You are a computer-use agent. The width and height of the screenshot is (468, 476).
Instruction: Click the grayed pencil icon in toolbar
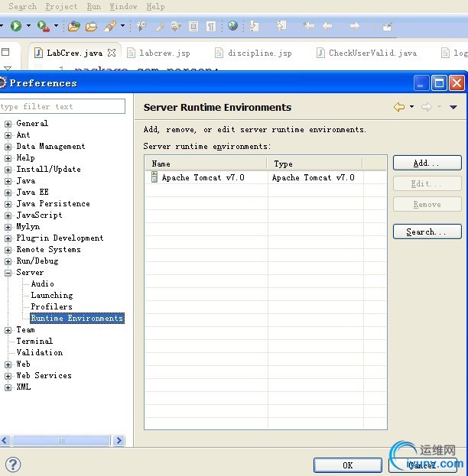[x=160, y=27]
